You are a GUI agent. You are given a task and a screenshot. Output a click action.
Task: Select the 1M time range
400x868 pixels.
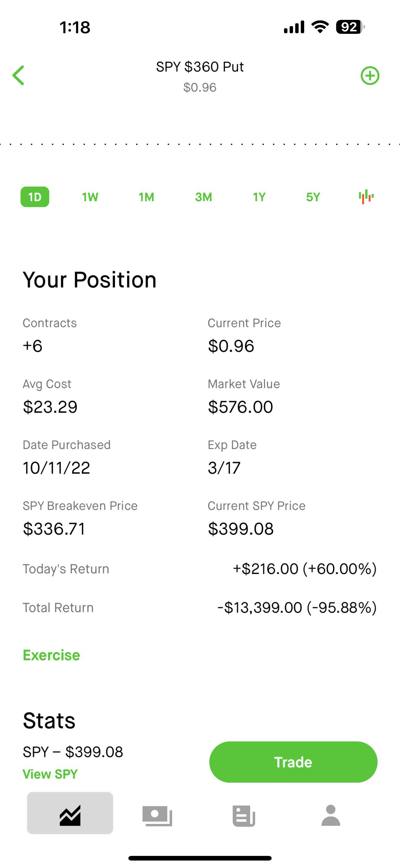[x=146, y=197]
